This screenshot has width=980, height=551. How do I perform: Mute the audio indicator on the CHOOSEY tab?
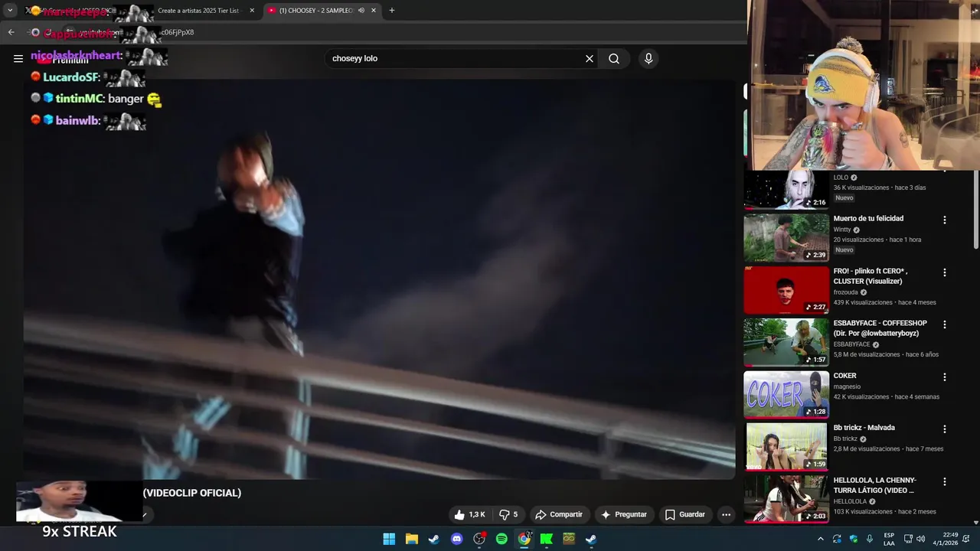tap(361, 11)
